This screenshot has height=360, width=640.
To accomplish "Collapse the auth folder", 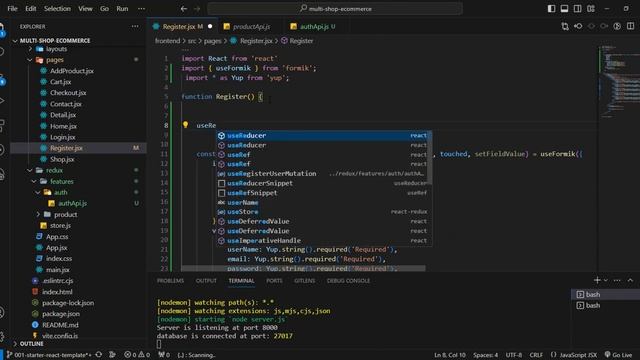I will tap(38, 192).
